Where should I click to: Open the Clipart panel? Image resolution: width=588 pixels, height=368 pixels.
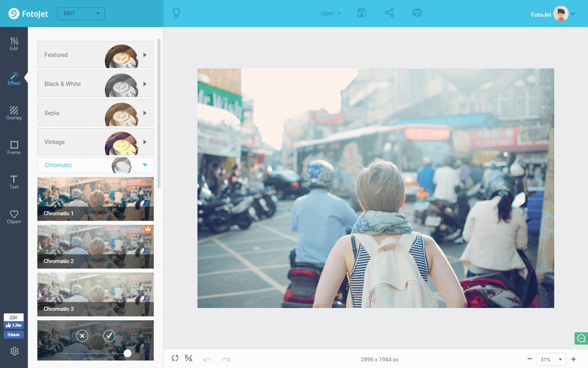coord(14,217)
